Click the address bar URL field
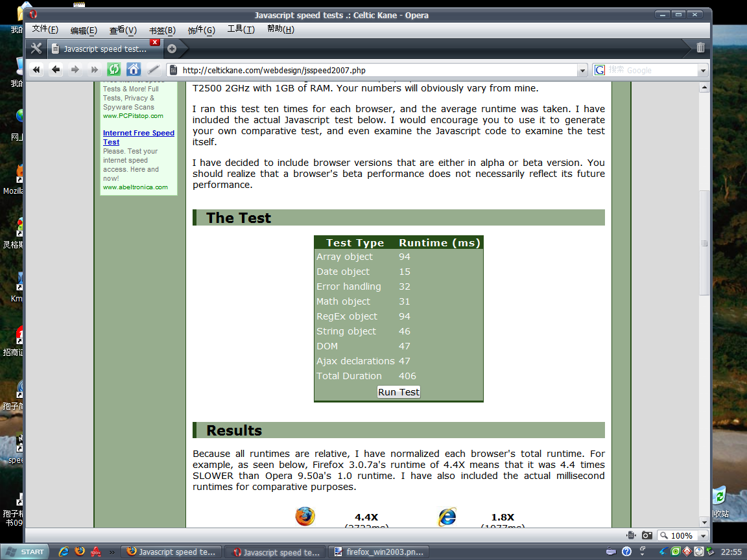747x560 pixels. [x=378, y=70]
